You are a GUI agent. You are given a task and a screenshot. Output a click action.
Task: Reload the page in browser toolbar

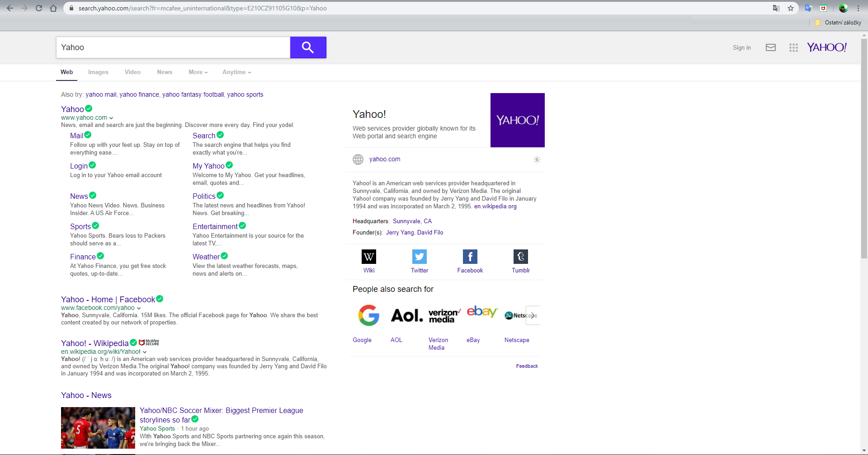(39, 8)
